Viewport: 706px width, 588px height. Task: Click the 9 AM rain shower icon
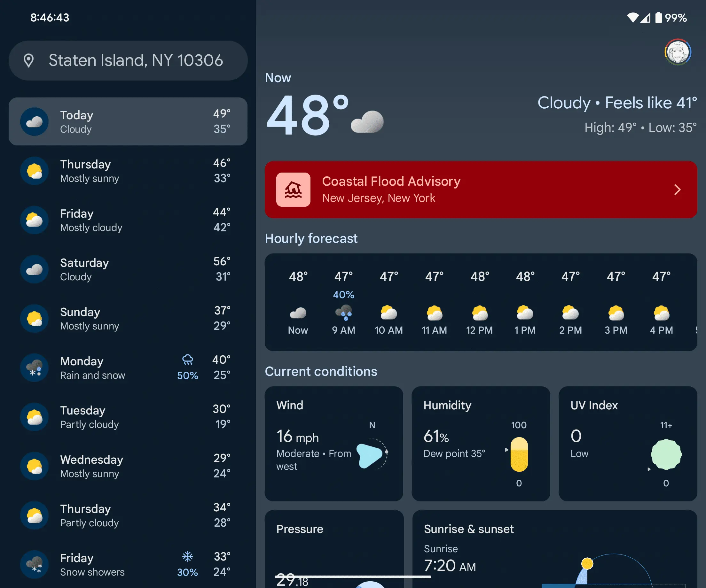[344, 313]
